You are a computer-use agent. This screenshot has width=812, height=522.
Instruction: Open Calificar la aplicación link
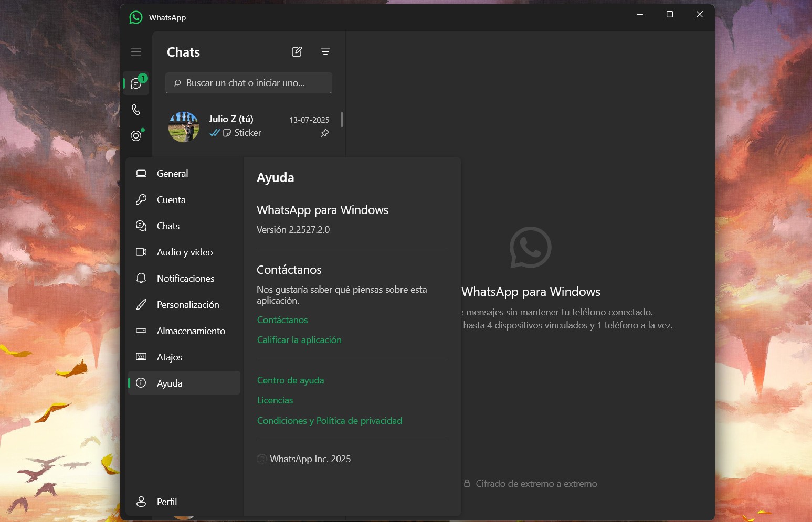click(299, 340)
